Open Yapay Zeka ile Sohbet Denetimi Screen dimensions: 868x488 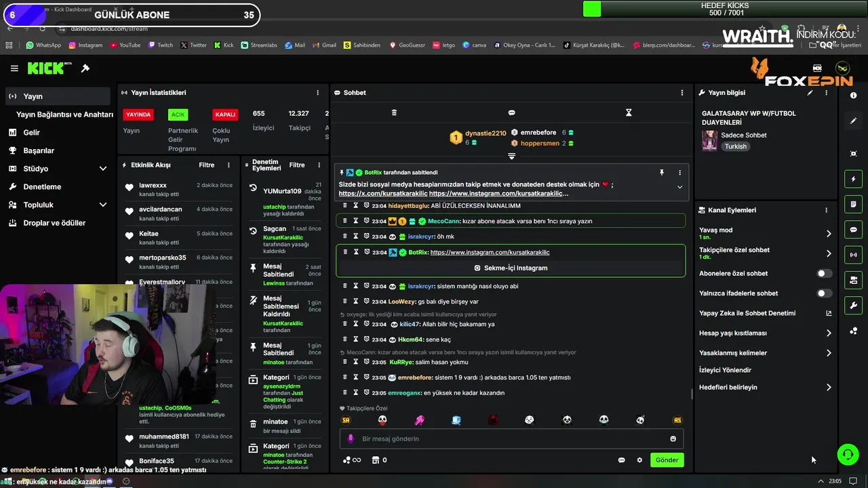(x=766, y=313)
